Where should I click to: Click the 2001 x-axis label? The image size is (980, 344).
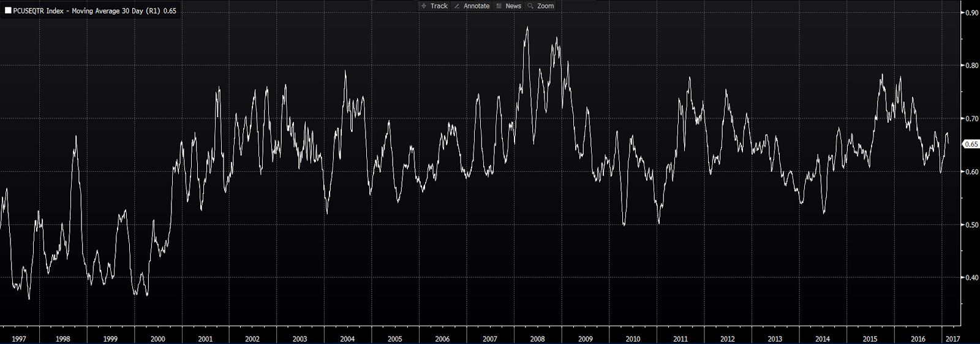(205, 338)
